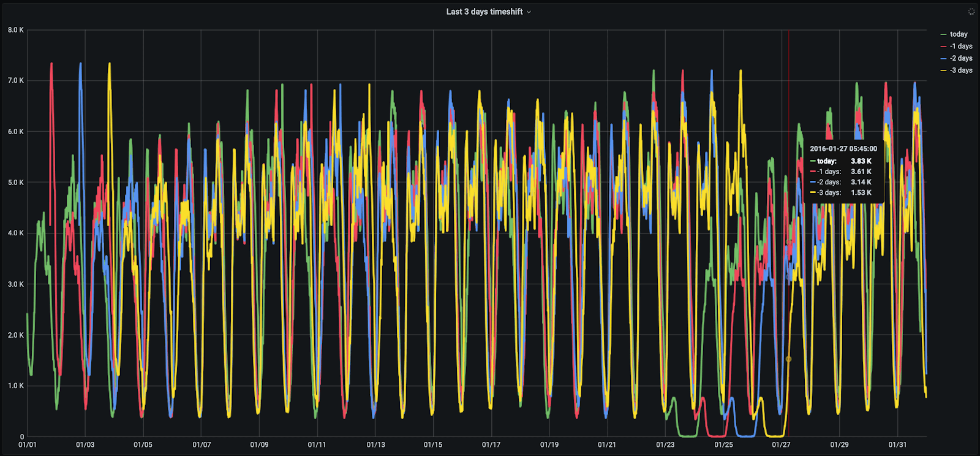Open the Last 3 days timeshift panel title

coord(484,12)
